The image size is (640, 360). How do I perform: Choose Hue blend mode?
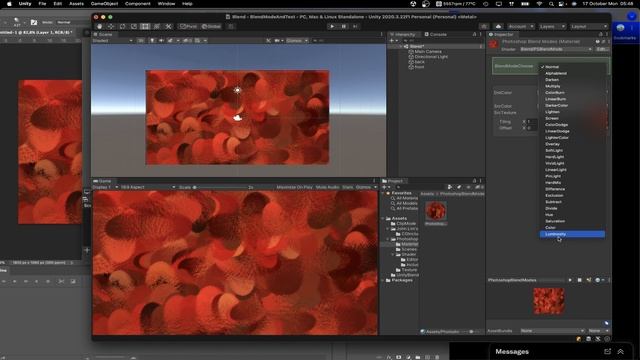(x=572, y=215)
